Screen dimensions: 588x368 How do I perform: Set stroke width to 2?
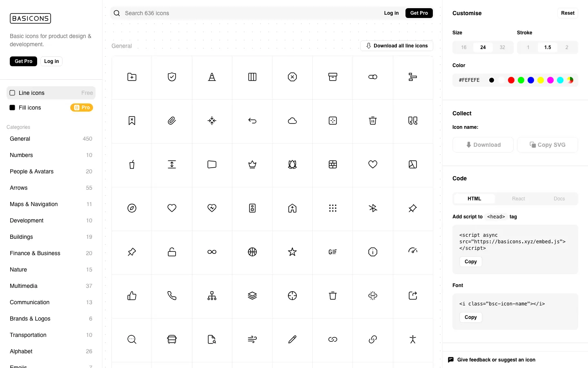click(x=567, y=47)
